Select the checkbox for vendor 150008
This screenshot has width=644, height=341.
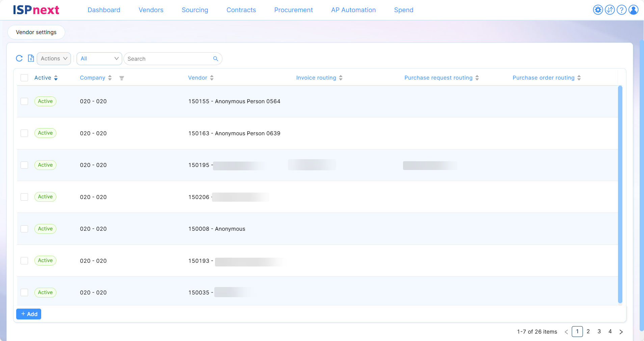(x=24, y=229)
